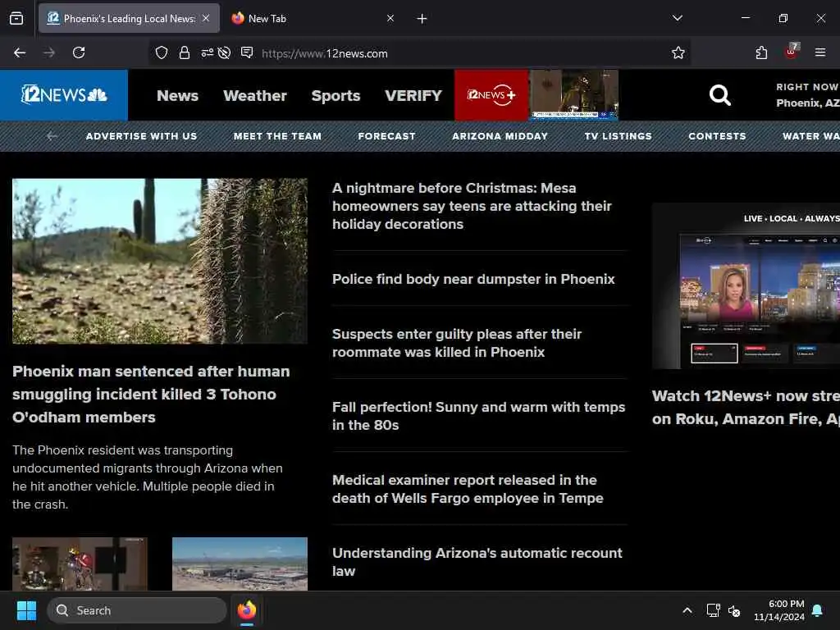Open site permissions icon in address bar

pyautogui.click(x=207, y=52)
